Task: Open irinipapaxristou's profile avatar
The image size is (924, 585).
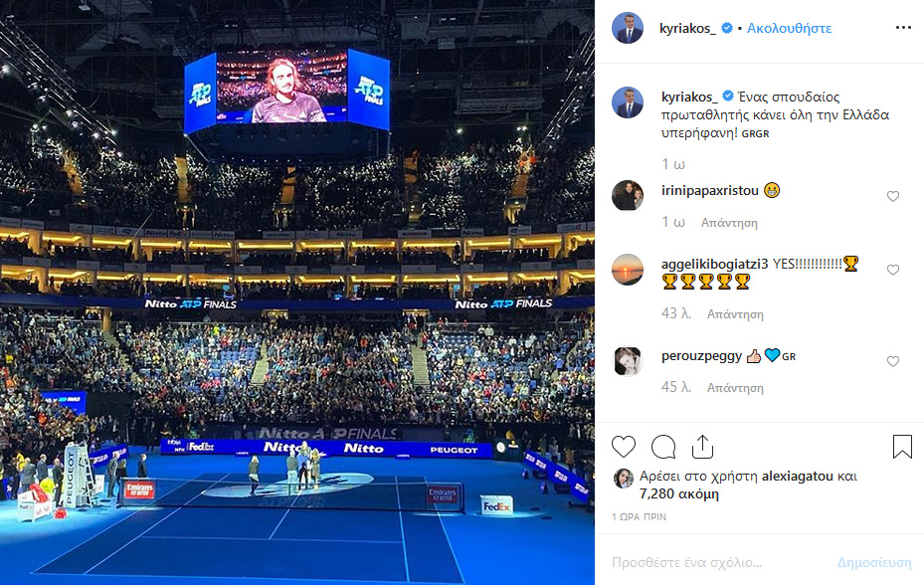Action: click(628, 195)
